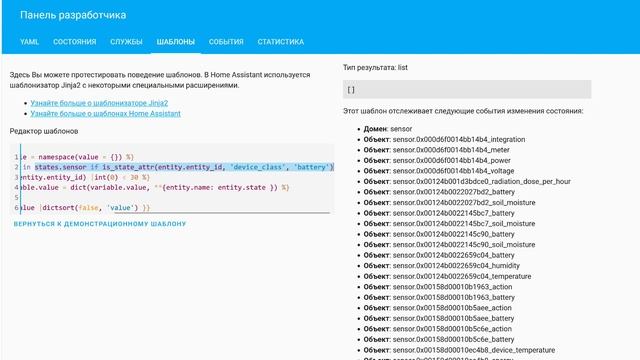Click sensor.0x00124b0022659c04_humidity entry
This screenshot has height=360, width=640.
442,266
